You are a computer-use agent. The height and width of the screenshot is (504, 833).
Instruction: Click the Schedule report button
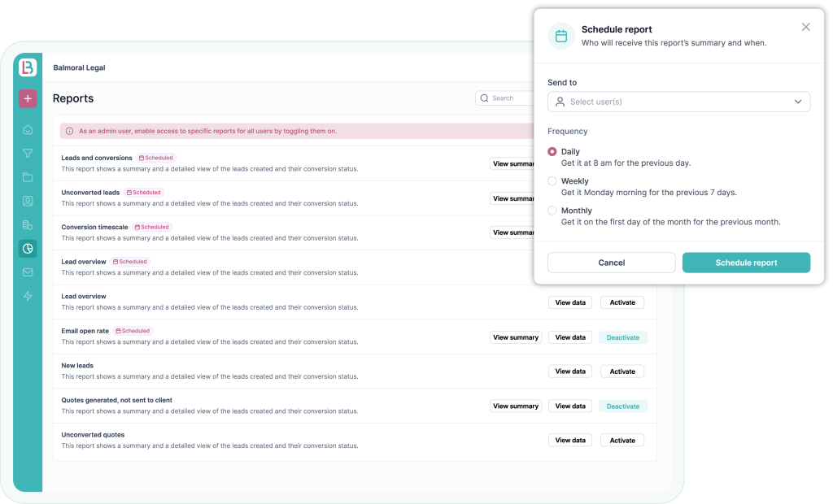pyautogui.click(x=746, y=263)
